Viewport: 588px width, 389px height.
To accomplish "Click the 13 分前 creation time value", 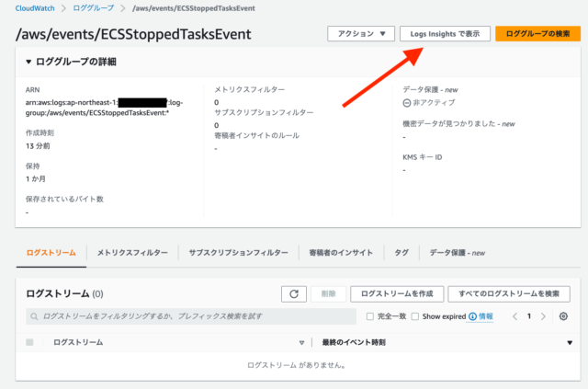I will coord(38,146).
